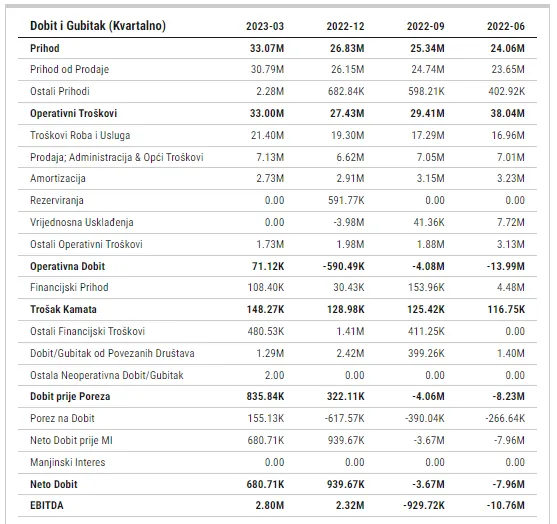Select the 2022-06 column header

(x=506, y=26)
